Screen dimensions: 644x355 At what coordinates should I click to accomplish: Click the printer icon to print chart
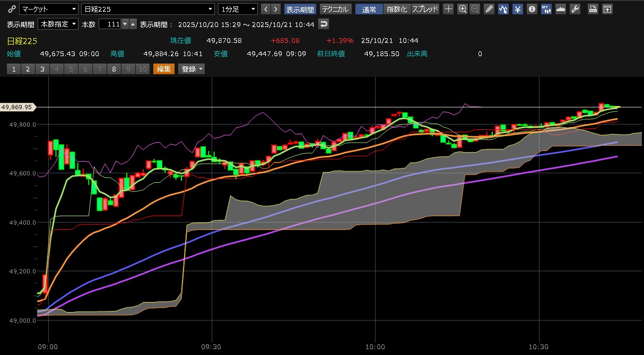(x=593, y=9)
